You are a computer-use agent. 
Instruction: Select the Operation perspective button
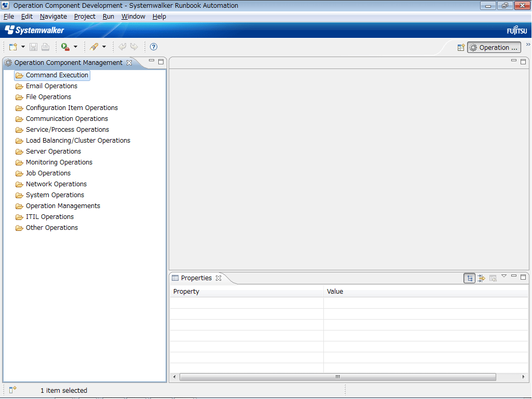(494, 48)
